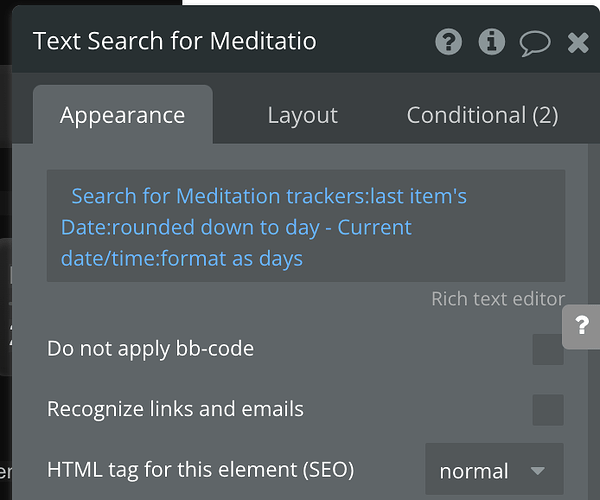Click 'Search for Meditation trackers' in expression

point(211,196)
